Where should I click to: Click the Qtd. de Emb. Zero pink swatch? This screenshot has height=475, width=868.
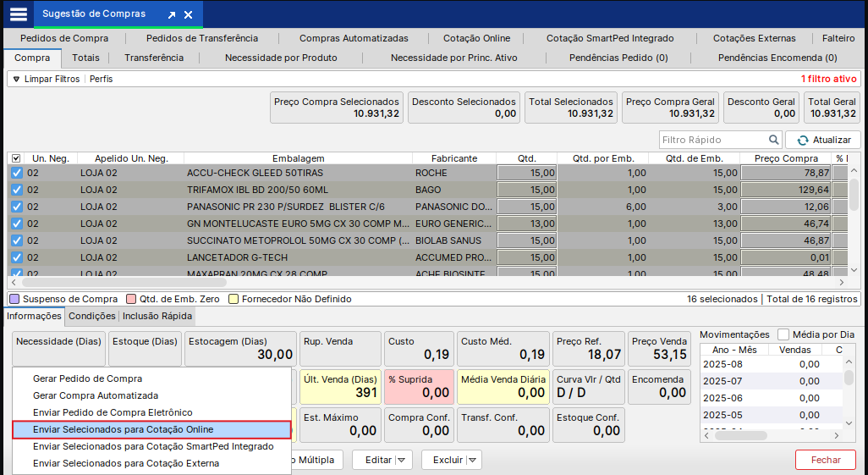131,299
